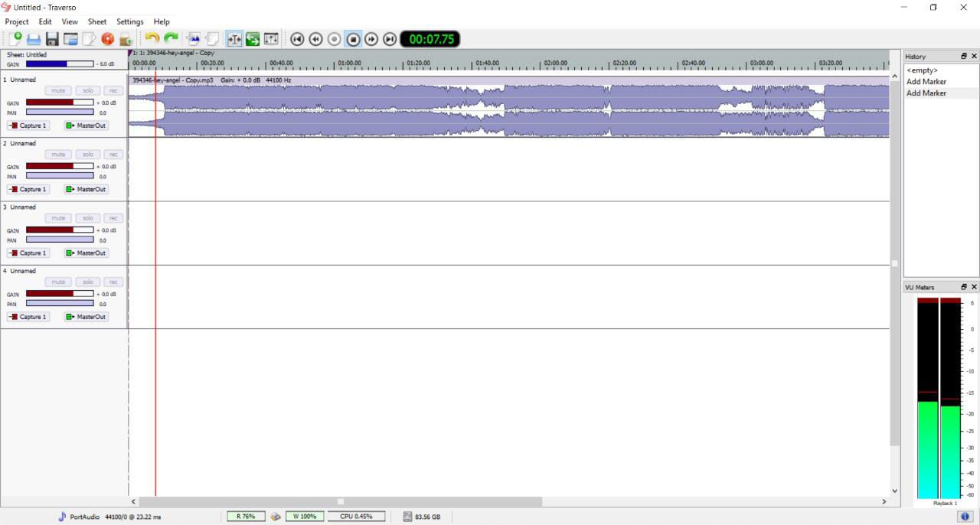The height and width of the screenshot is (525, 980).
Task: Click the 83.56 GB disk space indicator
Action: [x=421, y=517]
